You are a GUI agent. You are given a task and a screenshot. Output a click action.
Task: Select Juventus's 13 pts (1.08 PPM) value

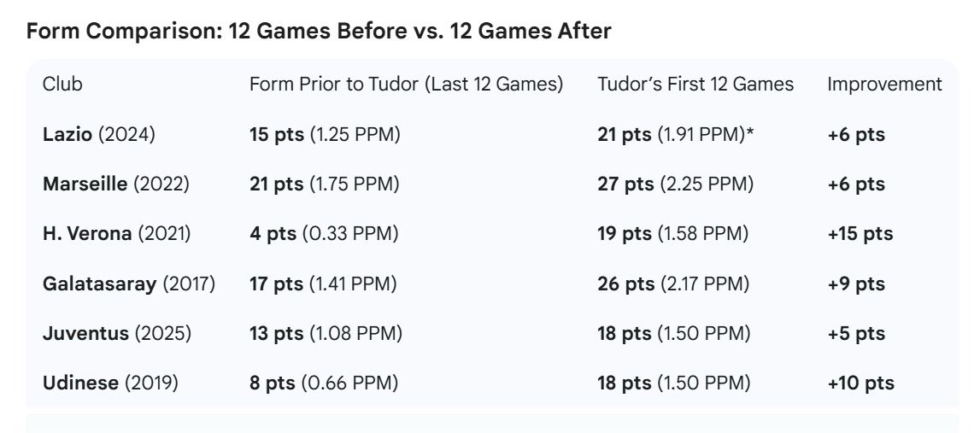pos(326,333)
